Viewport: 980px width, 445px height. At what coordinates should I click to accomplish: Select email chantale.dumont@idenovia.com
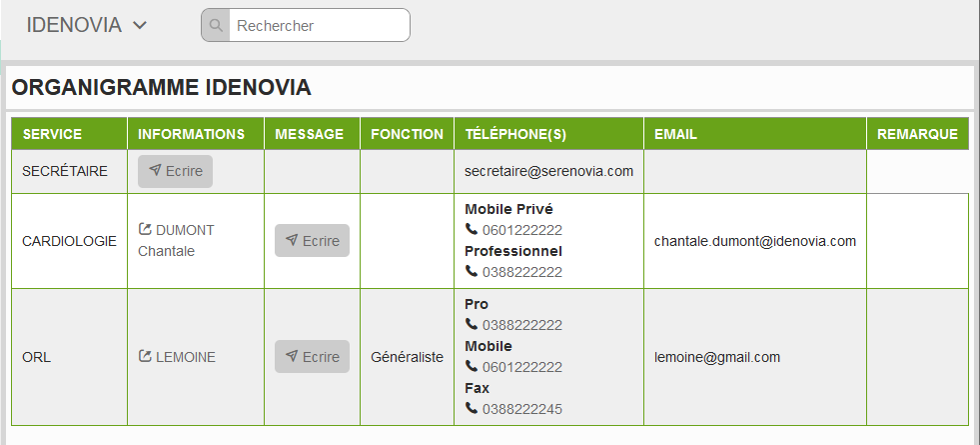point(755,241)
